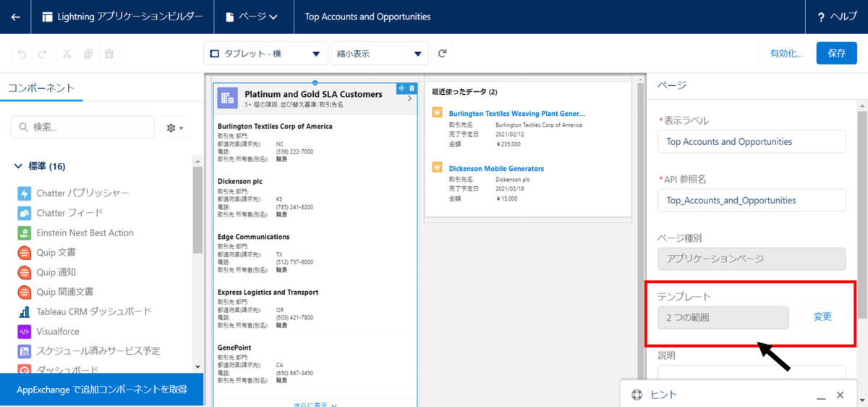This screenshot has height=407, width=868.
Task: Click the 有効化... button
Action: [x=786, y=54]
